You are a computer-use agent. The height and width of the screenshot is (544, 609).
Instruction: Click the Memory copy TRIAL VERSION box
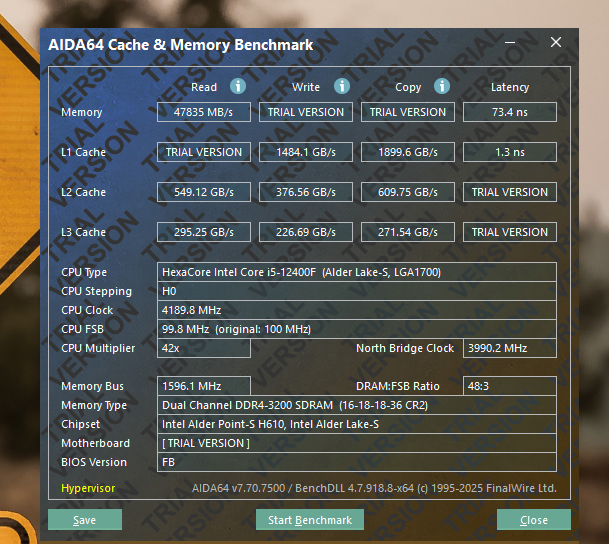pos(408,112)
